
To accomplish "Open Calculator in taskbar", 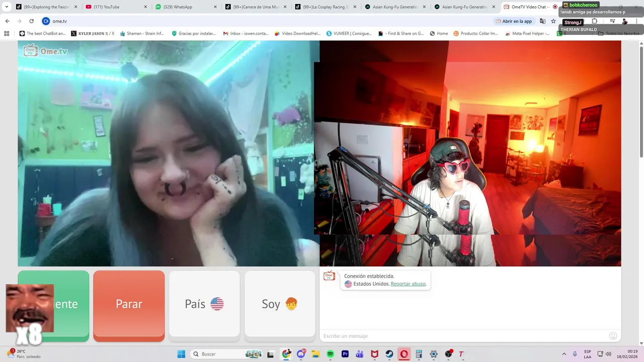I will (419, 354).
